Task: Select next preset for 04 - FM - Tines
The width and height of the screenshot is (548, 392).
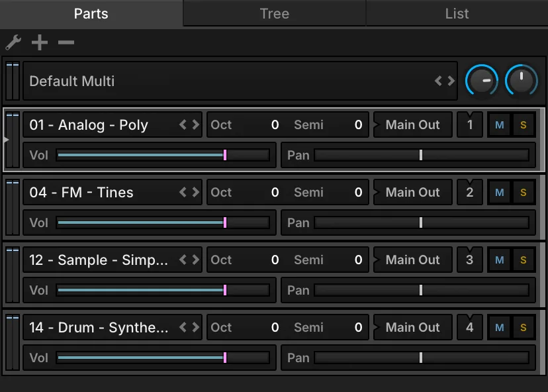Action: click(x=196, y=192)
